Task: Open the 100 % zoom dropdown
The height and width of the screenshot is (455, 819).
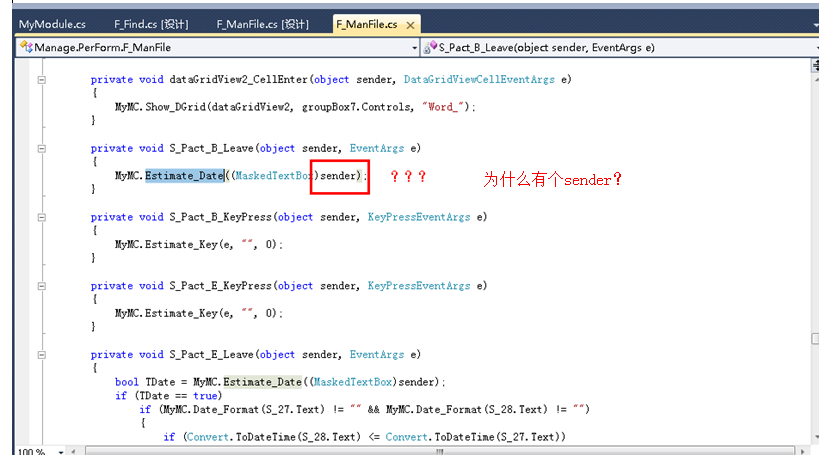Action: click(x=61, y=451)
